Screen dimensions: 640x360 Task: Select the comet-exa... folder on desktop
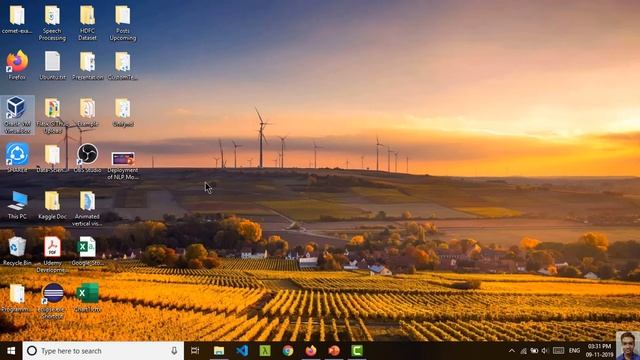point(17,19)
